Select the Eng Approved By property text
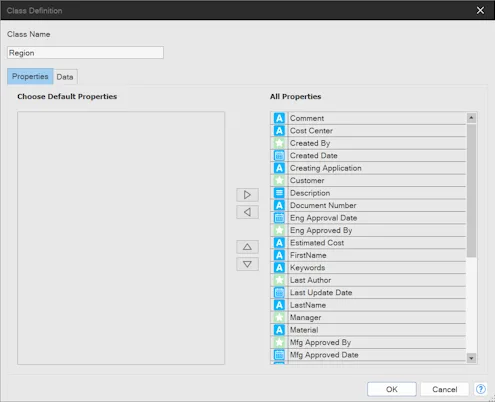495x402 pixels. pyautogui.click(x=321, y=231)
